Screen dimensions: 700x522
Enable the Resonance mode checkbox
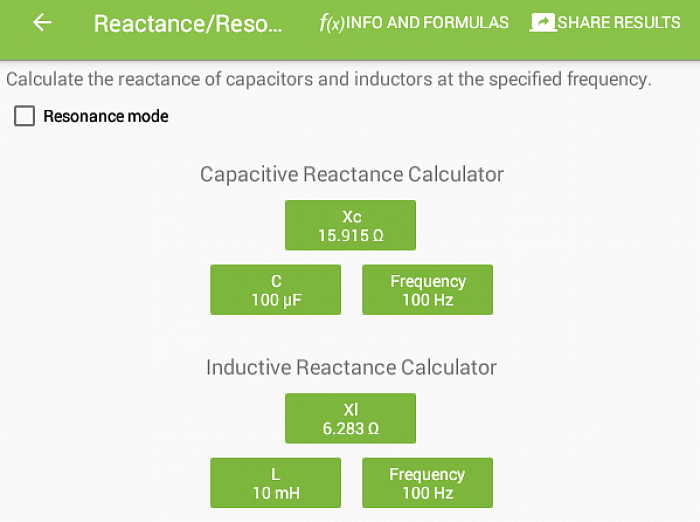point(24,116)
